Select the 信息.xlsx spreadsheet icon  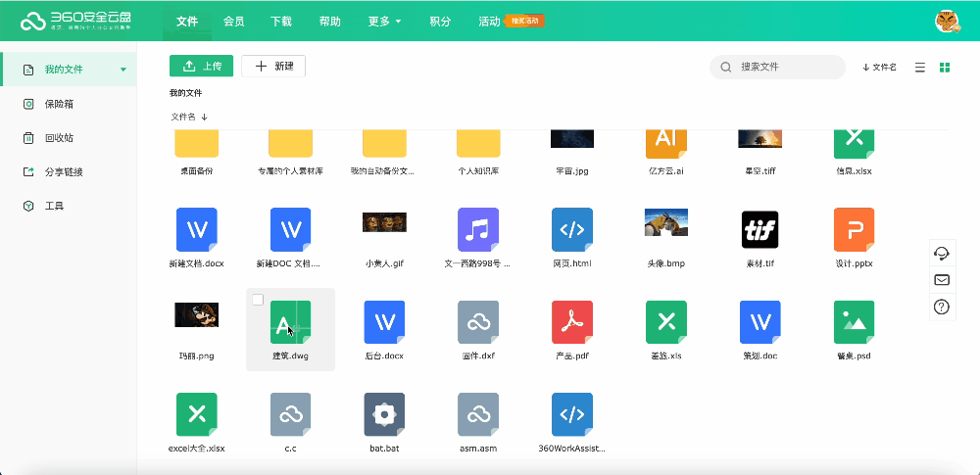[854, 144]
